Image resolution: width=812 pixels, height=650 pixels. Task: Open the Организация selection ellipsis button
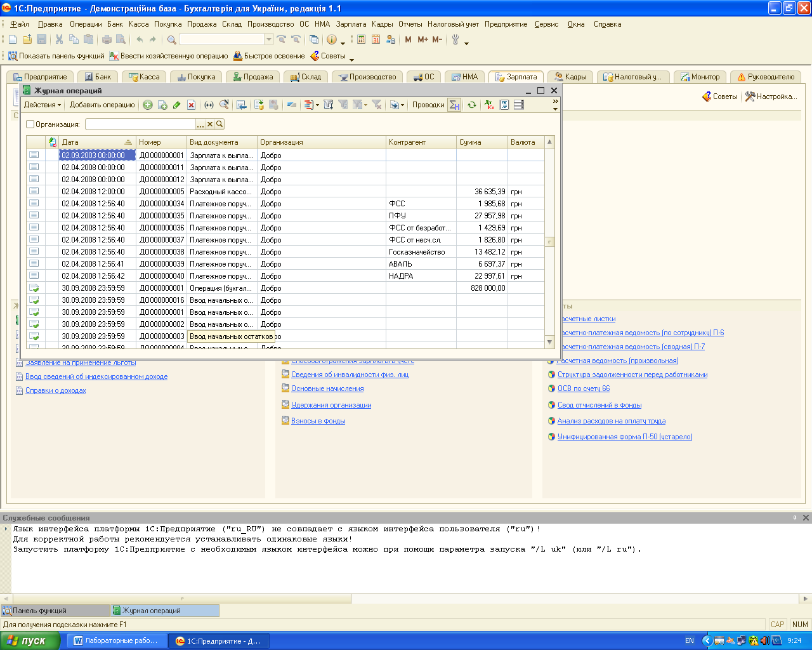coord(200,124)
